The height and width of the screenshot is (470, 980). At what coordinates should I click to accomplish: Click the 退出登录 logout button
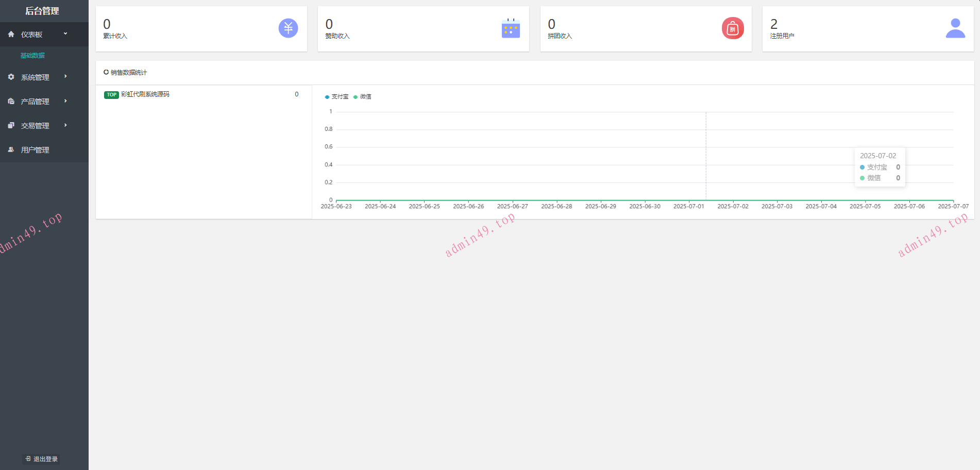click(41, 459)
